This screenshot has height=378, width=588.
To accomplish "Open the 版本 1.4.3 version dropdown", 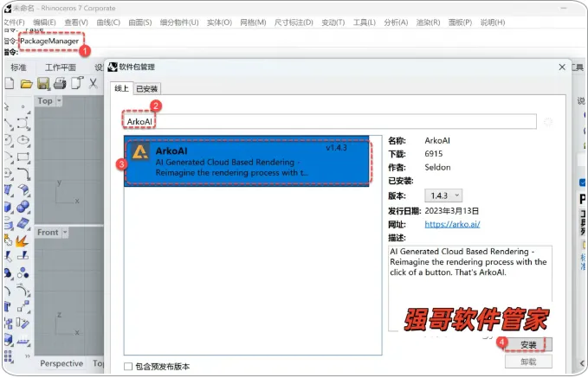I will coord(443,195).
